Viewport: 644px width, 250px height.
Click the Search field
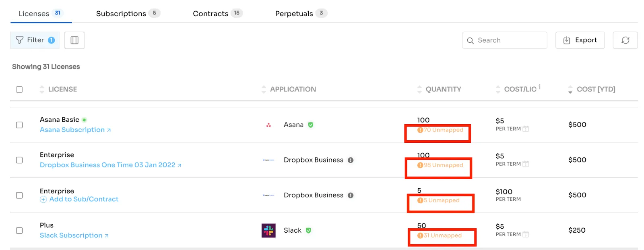click(504, 40)
